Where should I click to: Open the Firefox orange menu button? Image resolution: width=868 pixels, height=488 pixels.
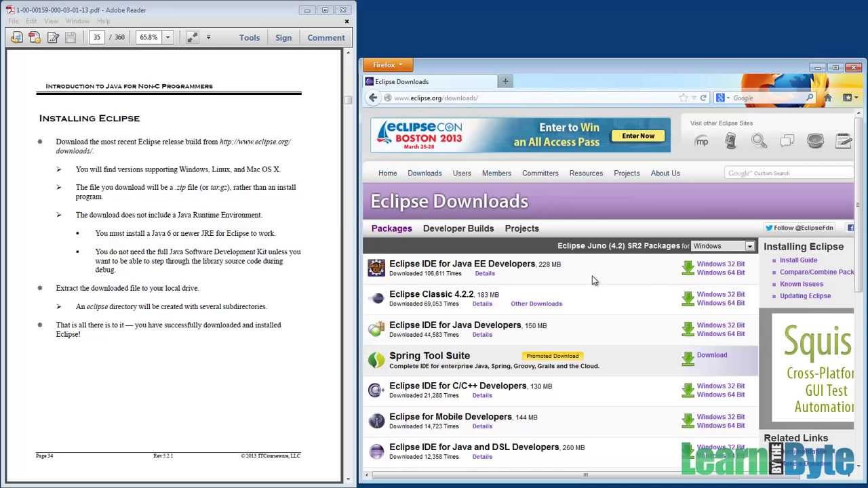pyautogui.click(x=388, y=65)
